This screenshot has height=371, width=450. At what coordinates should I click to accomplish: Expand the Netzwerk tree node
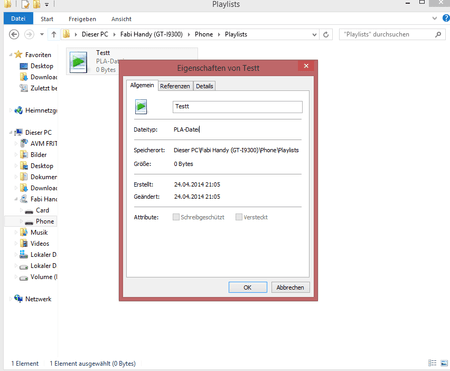click(x=10, y=299)
